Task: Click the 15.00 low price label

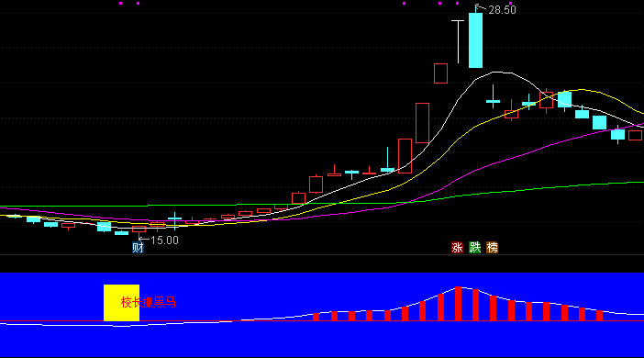Action: [165, 241]
